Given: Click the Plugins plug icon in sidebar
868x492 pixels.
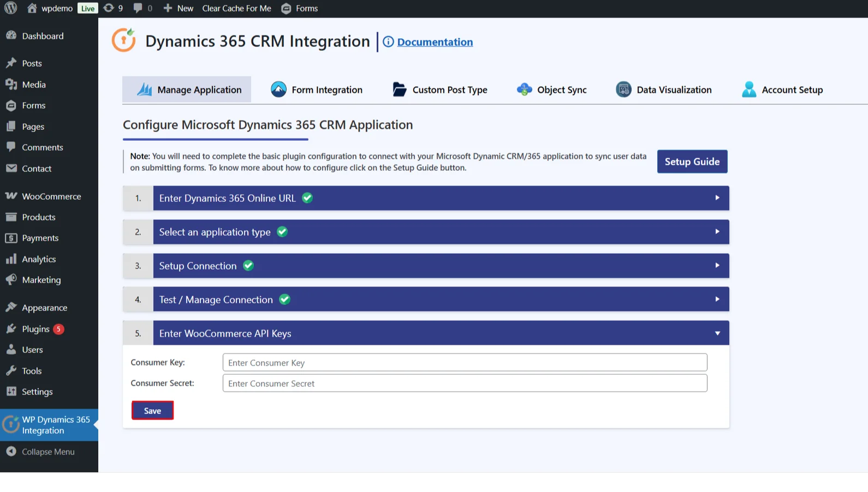Looking at the screenshot, I should [11, 328].
